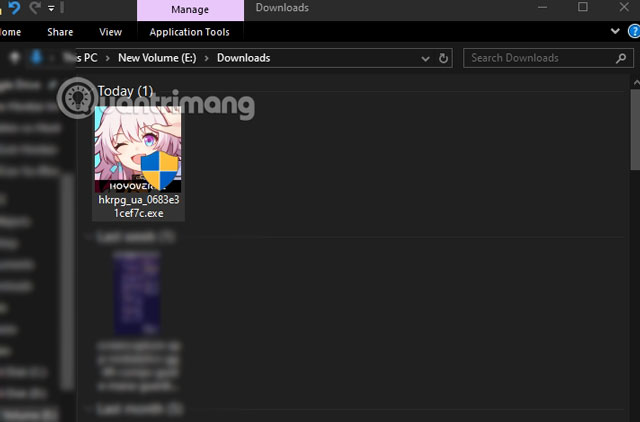This screenshot has height=422, width=640.
Task: Click the Redo arrow in quick access toolbar
Action: pyautogui.click(x=35, y=8)
